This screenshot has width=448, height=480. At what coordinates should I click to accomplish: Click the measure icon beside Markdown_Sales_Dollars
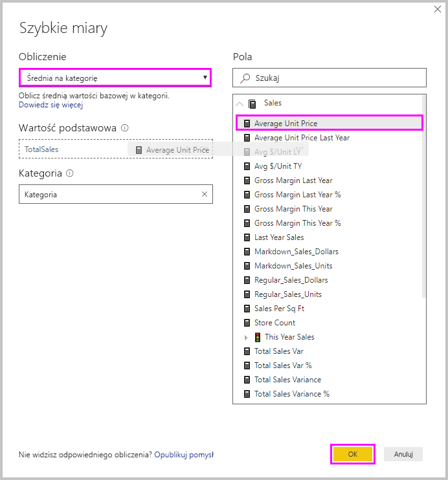(x=247, y=252)
